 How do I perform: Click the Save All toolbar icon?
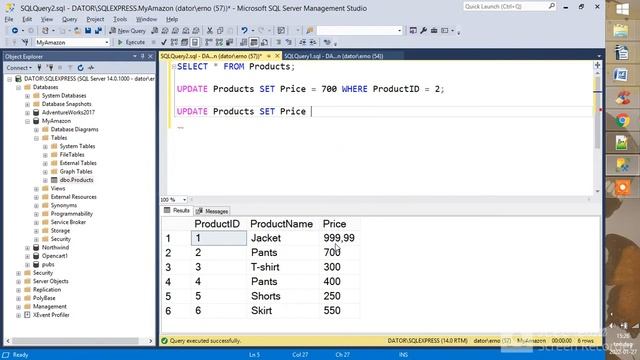coord(98,31)
